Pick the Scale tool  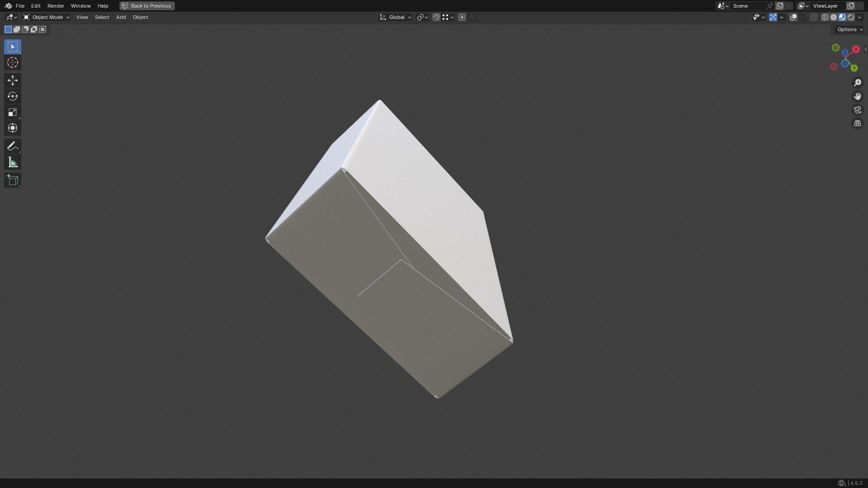pos(12,112)
